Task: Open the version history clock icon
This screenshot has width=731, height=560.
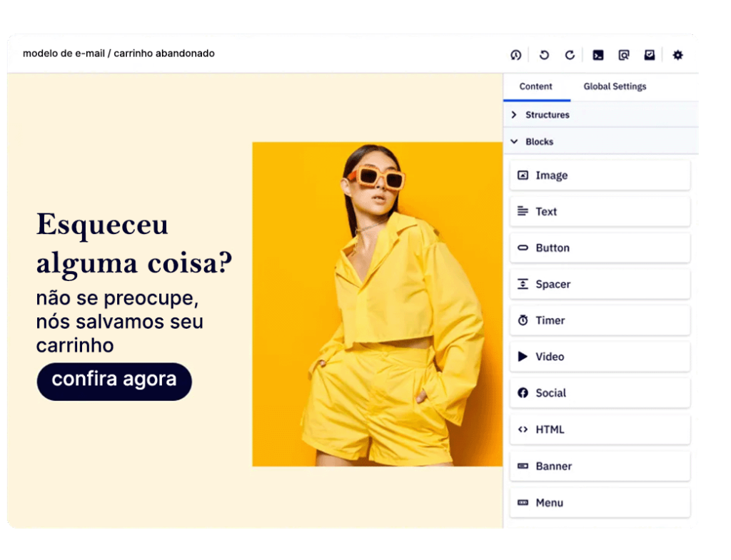Action: (x=515, y=55)
